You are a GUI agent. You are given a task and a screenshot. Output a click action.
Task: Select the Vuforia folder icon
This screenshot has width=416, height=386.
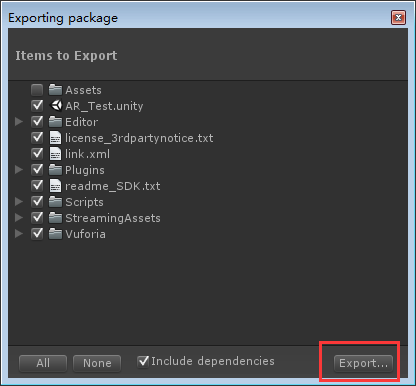tap(55, 234)
